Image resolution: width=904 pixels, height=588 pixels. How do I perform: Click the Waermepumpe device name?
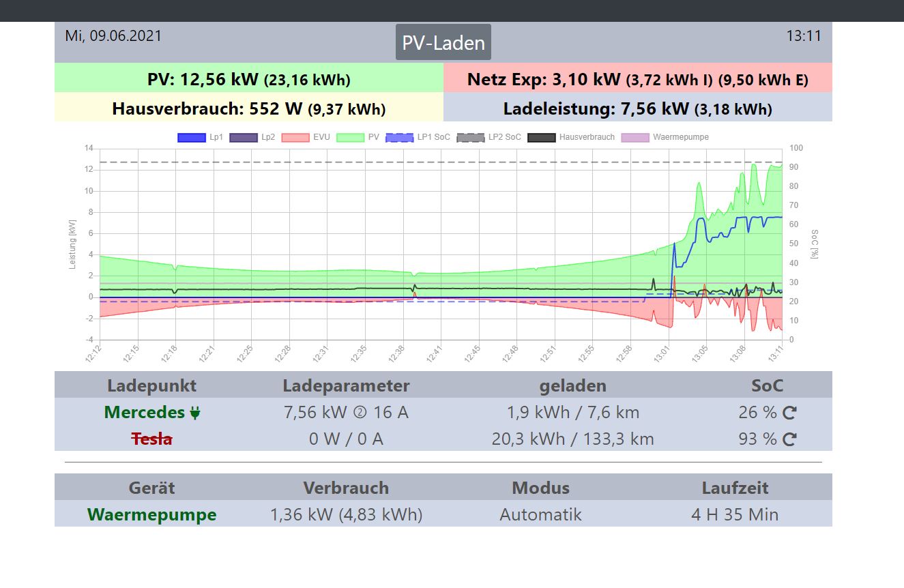[x=151, y=515]
